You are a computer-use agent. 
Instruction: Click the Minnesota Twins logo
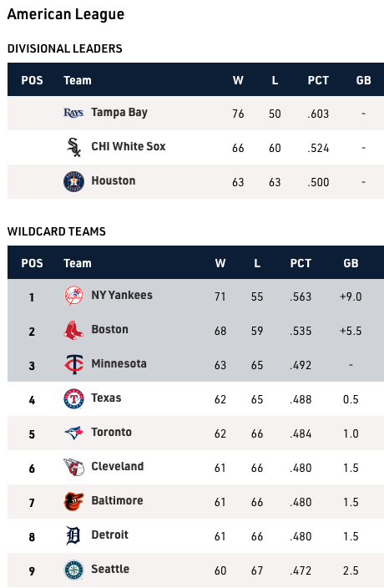coord(73,364)
